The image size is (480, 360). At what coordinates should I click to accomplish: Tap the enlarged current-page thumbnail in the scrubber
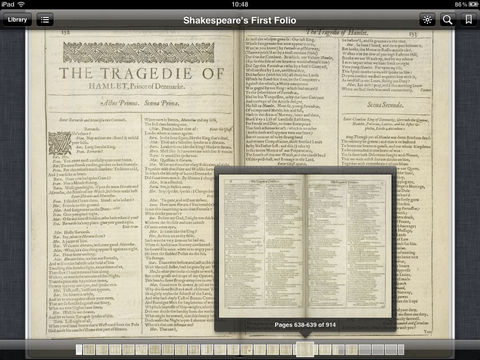tap(305, 349)
